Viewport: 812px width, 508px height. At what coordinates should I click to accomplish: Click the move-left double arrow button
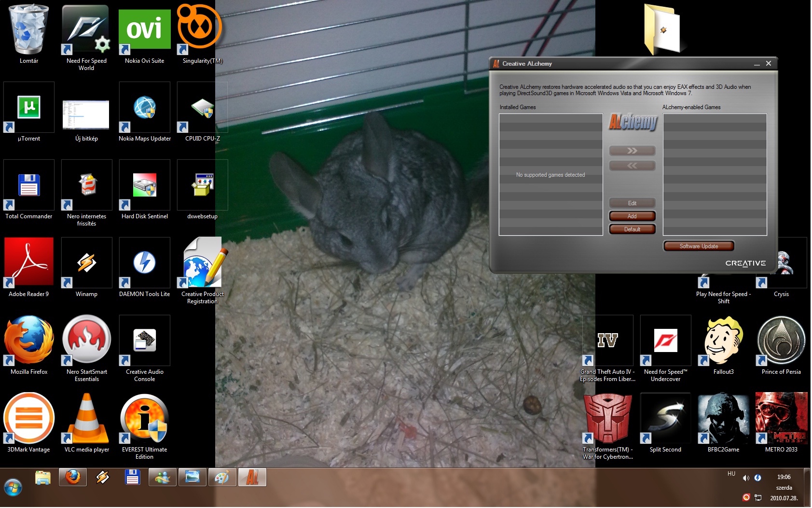[x=632, y=166]
